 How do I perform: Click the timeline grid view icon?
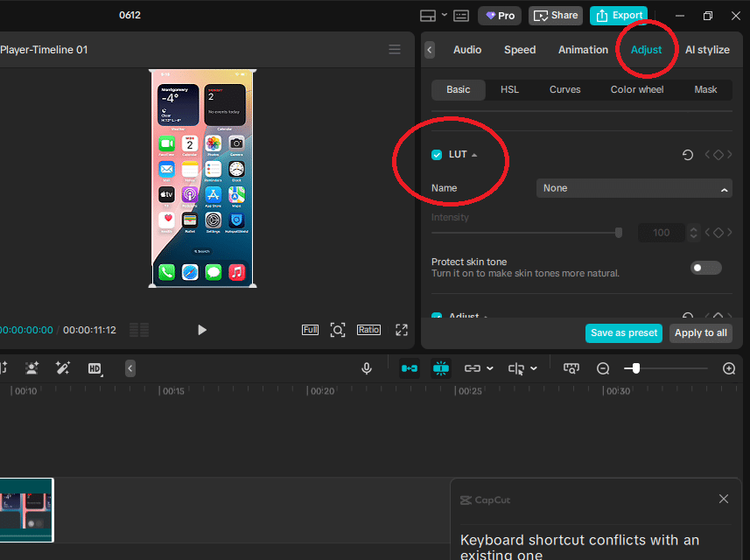click(139, 330)
